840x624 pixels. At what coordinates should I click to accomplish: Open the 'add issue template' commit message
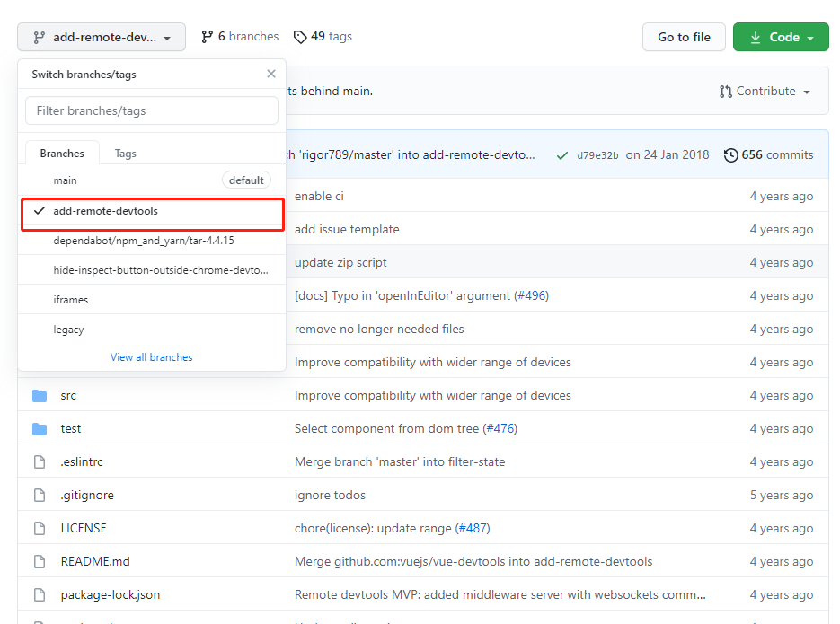(347, 230)
